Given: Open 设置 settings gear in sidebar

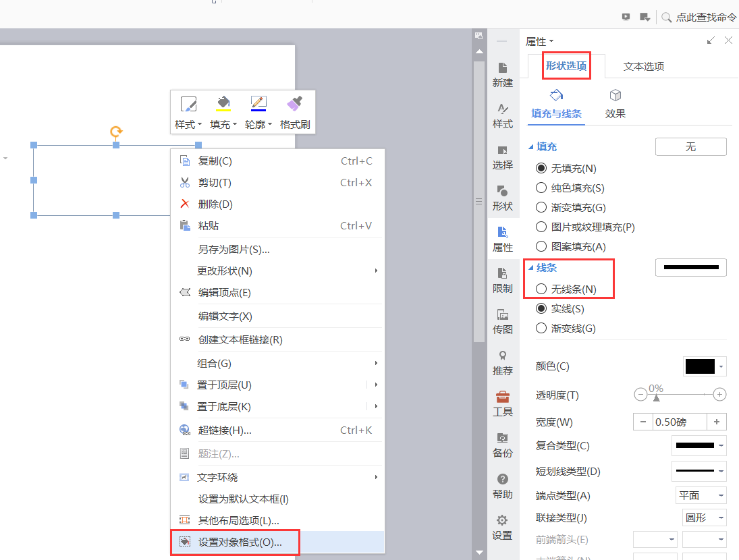Looking at the screenshot, I should point(502,528).
